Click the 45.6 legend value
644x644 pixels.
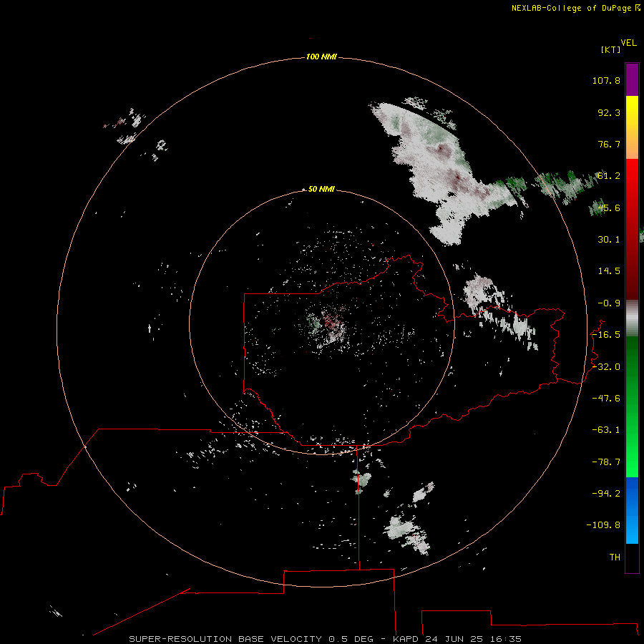click(609, 208)
